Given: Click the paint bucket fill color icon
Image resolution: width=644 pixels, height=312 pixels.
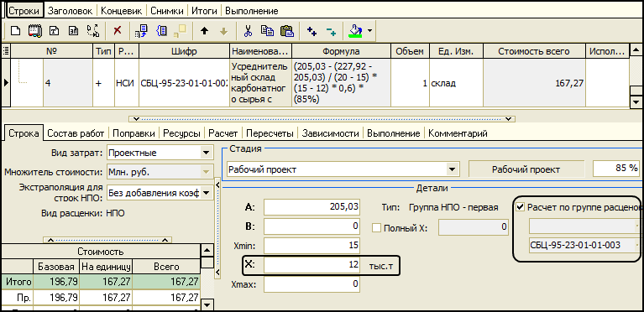Looking at the screenshot, I should (x=355, y=31).
